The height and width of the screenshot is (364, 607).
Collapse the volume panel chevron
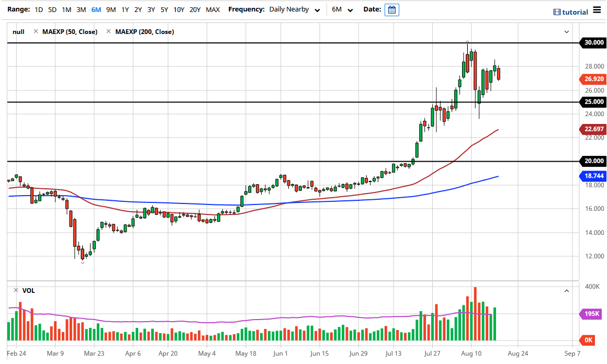point(567,291)
